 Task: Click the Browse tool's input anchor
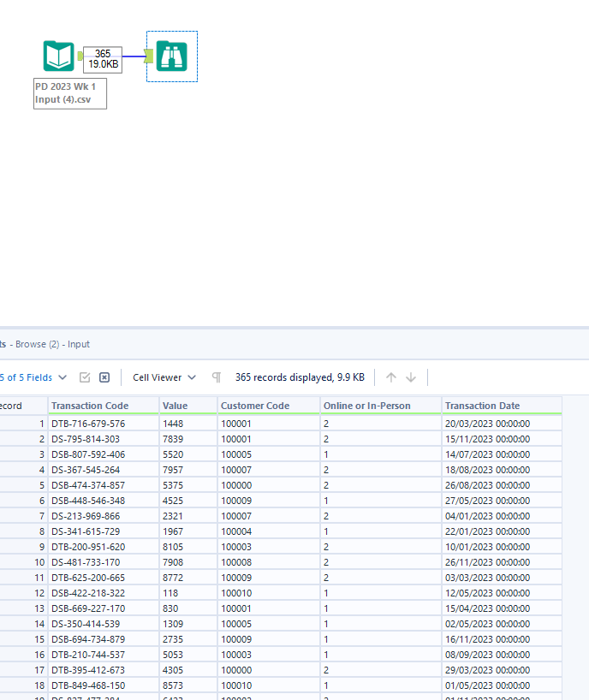tap(149, 56)
